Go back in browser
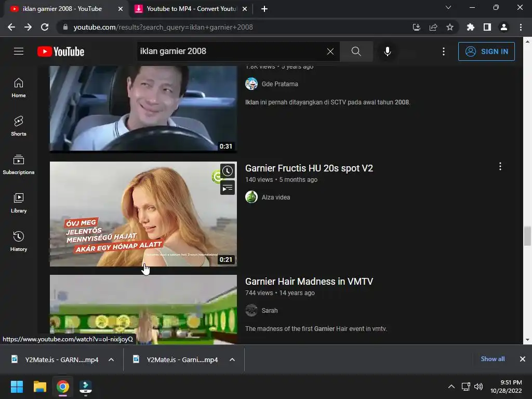Screen dimensions: 532x399 11,27
